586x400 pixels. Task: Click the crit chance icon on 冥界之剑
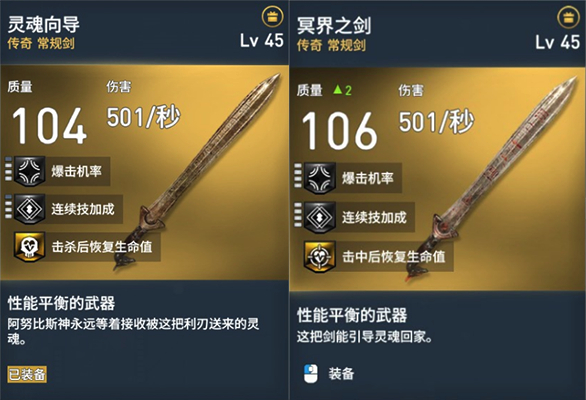[x=320, y=178]
